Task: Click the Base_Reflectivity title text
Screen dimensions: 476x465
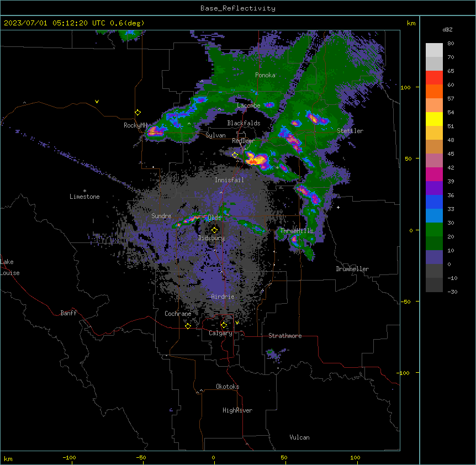Action: click(x=238, y=8)
